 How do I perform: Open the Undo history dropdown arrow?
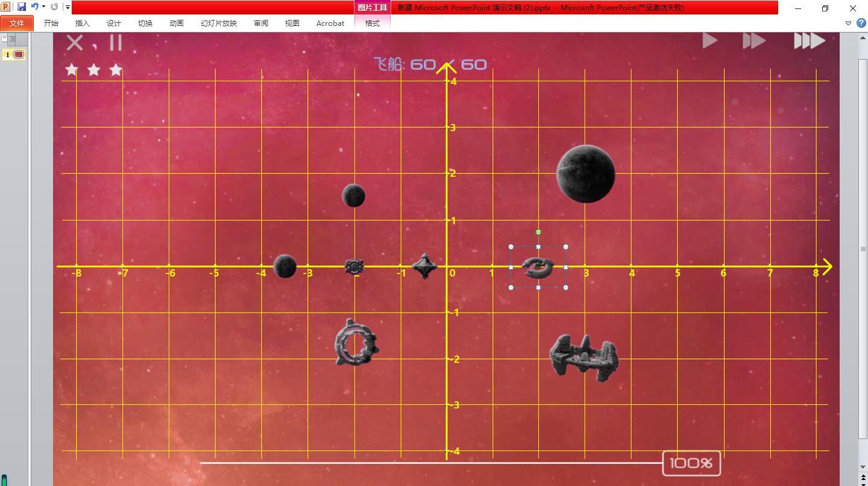[43, 7]
